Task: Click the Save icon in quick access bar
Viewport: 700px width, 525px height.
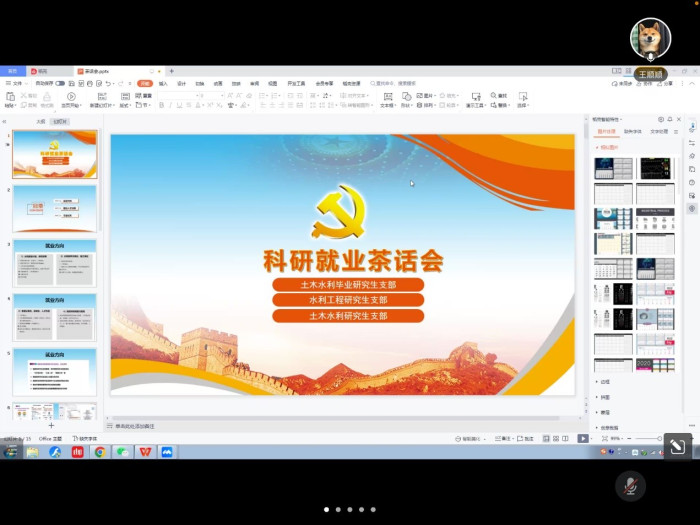Action: 71,83
